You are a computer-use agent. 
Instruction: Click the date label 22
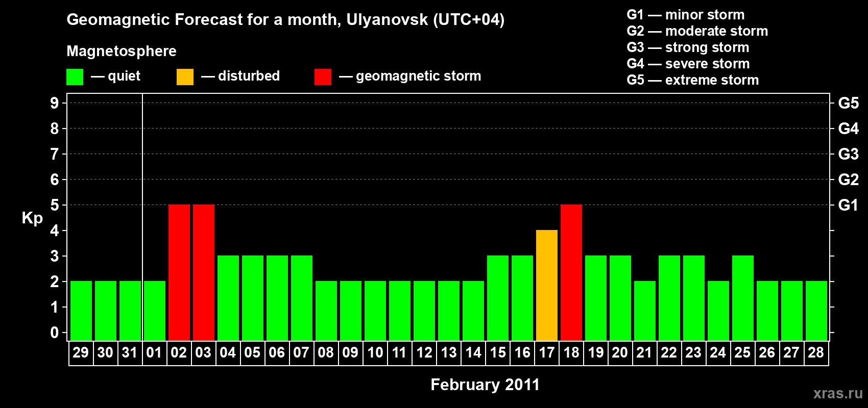point(669,352)
